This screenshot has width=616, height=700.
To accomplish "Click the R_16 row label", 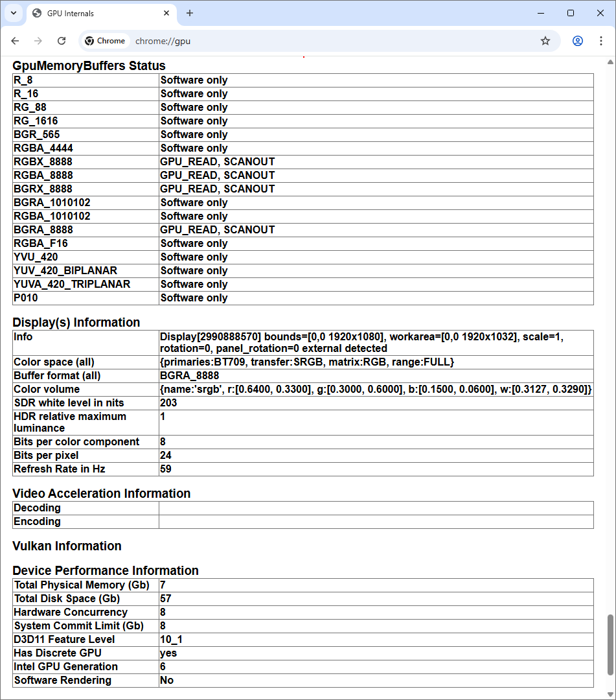I will click(26, 94).
